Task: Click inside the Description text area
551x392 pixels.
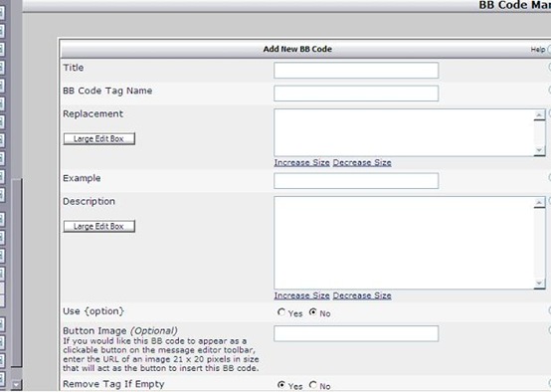Action: [404, 243]
